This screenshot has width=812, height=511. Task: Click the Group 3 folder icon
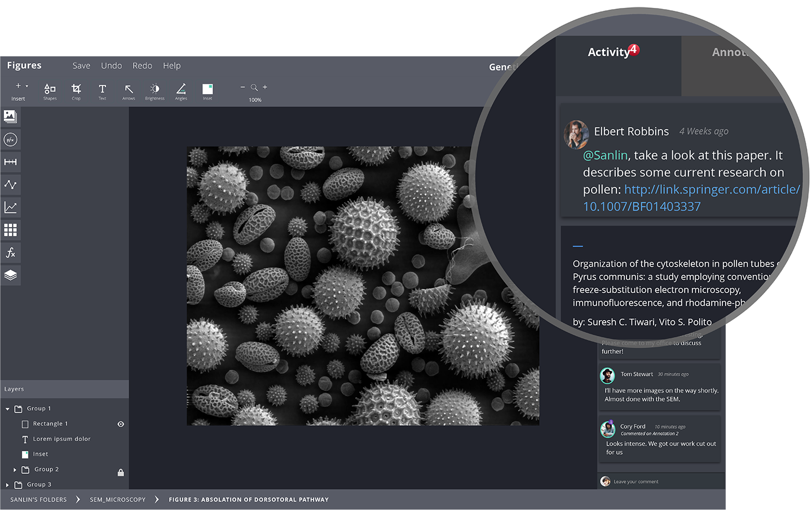point(18,485)
